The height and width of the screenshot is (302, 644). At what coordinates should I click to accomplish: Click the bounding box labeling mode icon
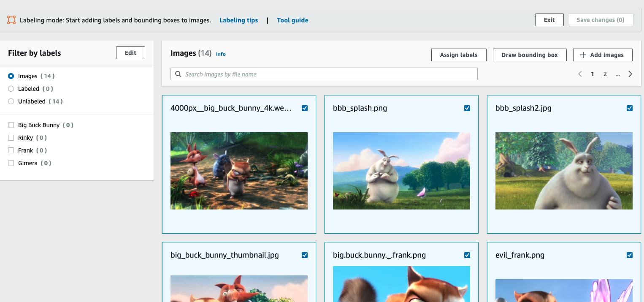11,20
